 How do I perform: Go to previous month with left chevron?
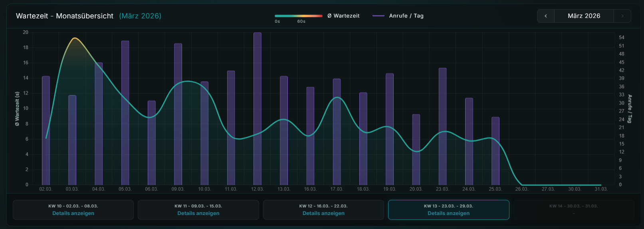(x=546, y=16)
